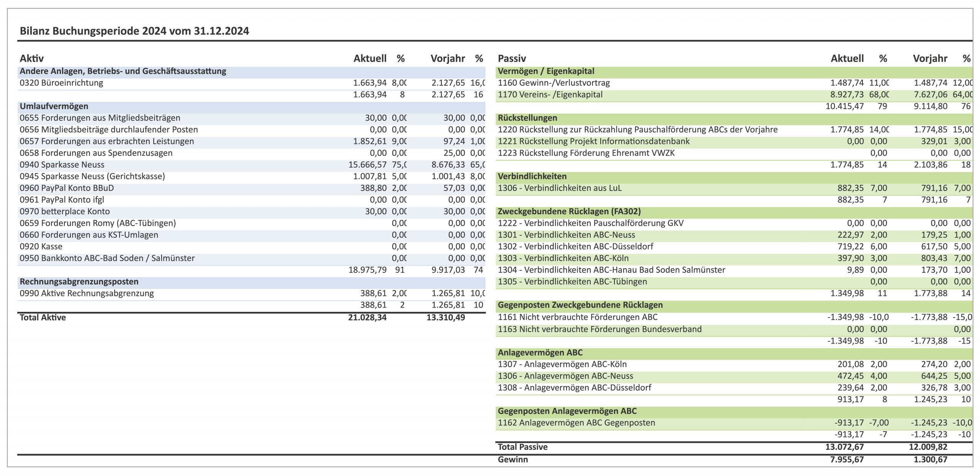Click the Bilanz Buchungsperiode 2024 title
The height and width of the screenshot is (476, 980).
coord(134,31)
